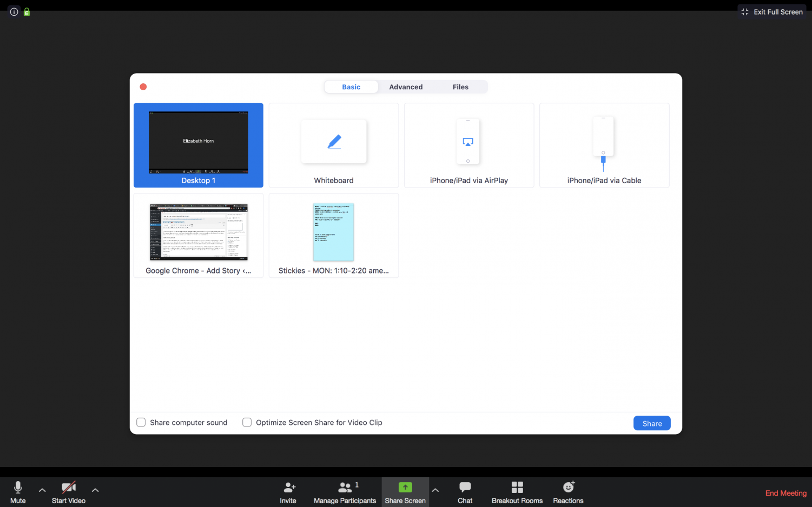Viewport: 812px width, 507px height.
Task: Switch to the Advanced tab
Action: pyautogui.click(x=406, y=87)
